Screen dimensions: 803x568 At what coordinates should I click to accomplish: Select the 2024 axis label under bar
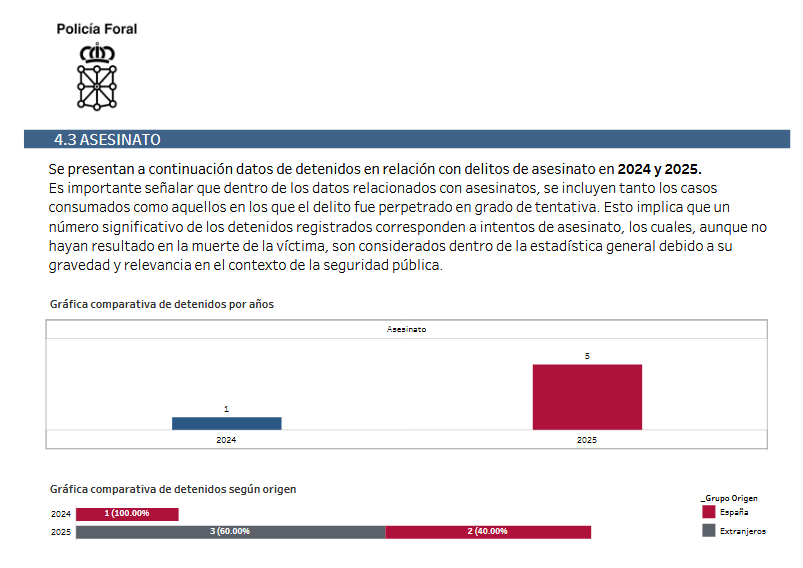click(226, 440)
